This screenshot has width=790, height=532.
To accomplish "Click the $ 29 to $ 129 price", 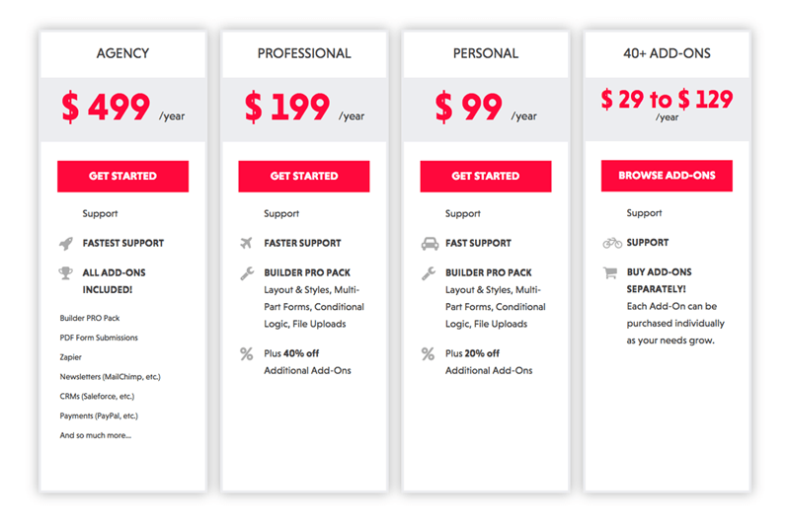I will (x=667, y=100).
